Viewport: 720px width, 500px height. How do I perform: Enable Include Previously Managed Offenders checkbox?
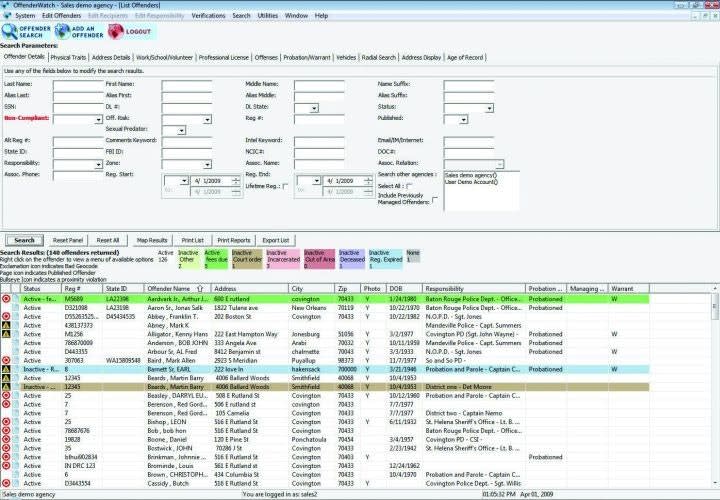(x=435, y=199)
